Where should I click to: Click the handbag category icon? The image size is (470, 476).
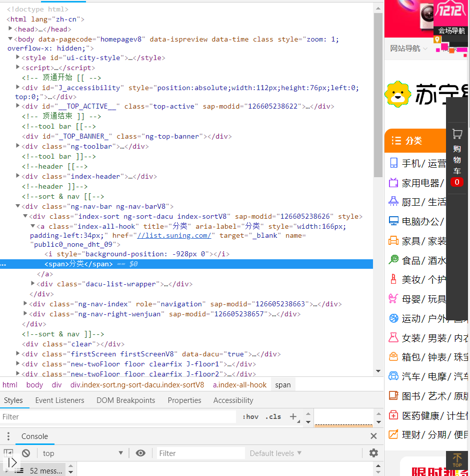(393, 357)
